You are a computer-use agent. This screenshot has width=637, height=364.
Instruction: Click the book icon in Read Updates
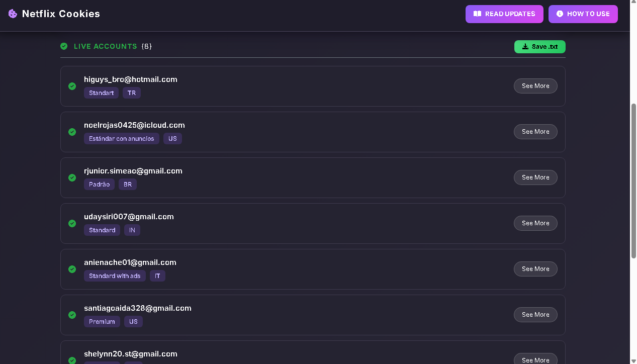[x=478, y=14]
